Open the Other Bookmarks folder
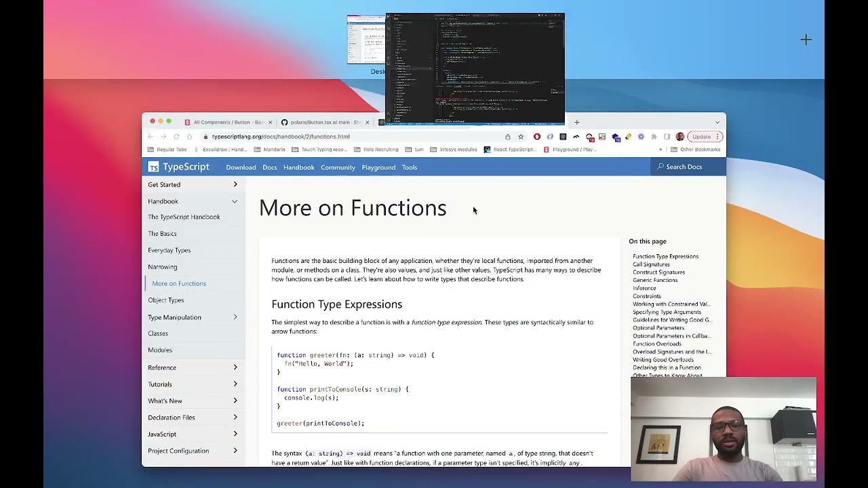Viewport: 868px width, 488px height. pyautogui.click(x=695, y=150)
